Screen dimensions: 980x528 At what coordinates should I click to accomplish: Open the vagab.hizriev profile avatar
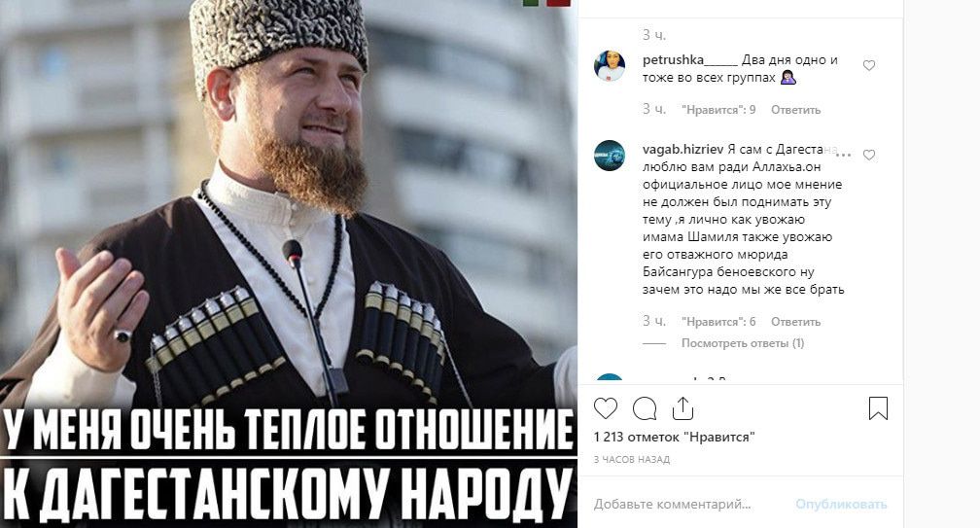click(x=610, y=155)
